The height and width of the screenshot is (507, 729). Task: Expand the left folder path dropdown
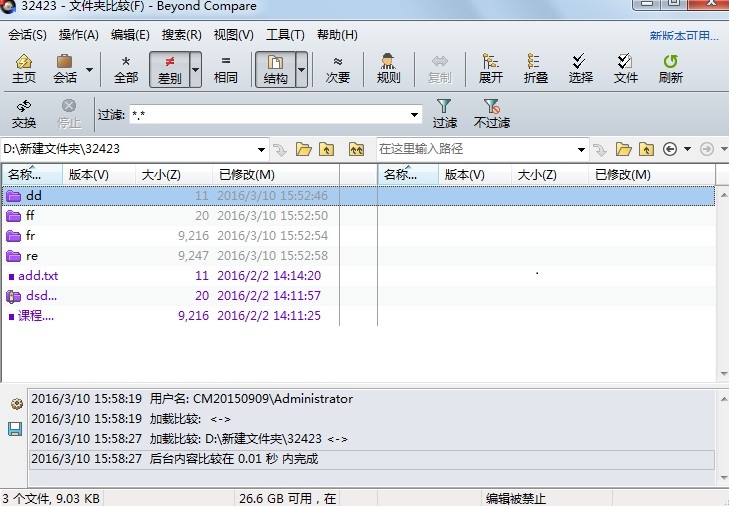[262, 150]
